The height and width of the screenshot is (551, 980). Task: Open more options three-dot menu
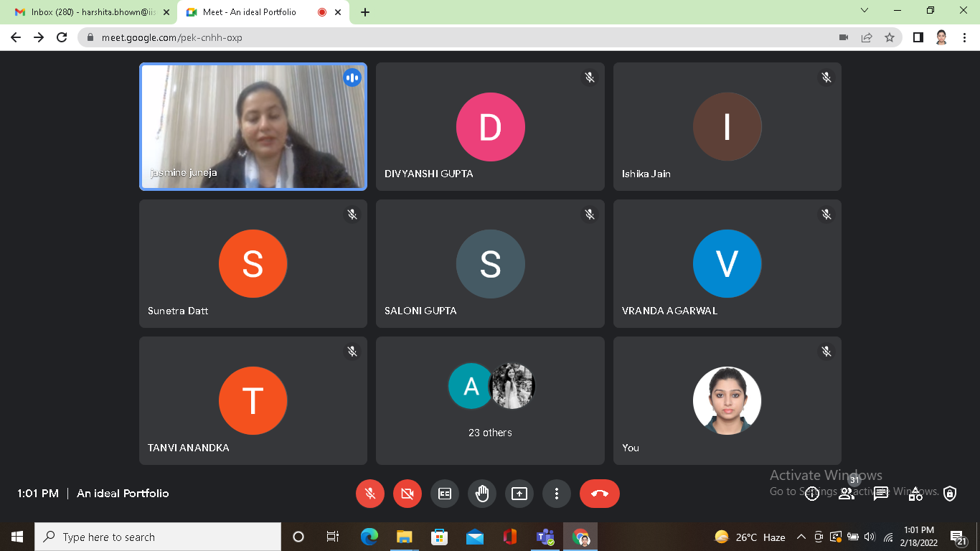[557, 494]
